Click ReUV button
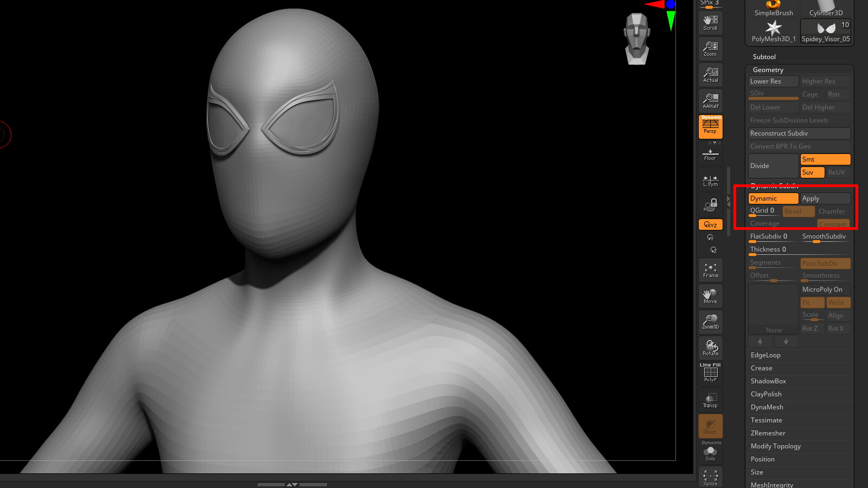Image resolution: width=868 pixels, height=488 pixels. [838, 172]
